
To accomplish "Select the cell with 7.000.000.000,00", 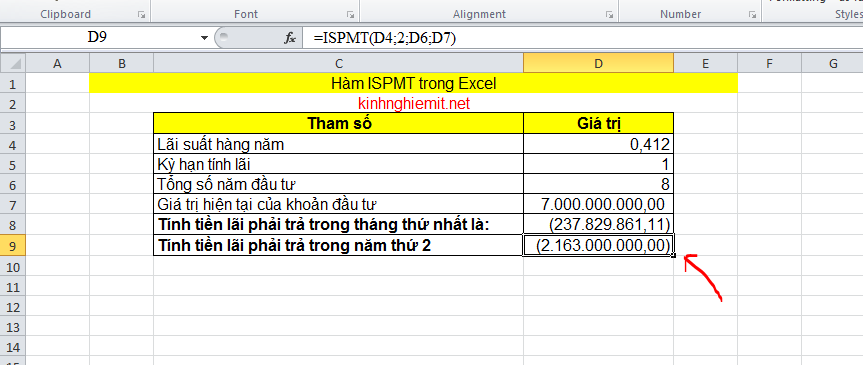I will point(598,204).
